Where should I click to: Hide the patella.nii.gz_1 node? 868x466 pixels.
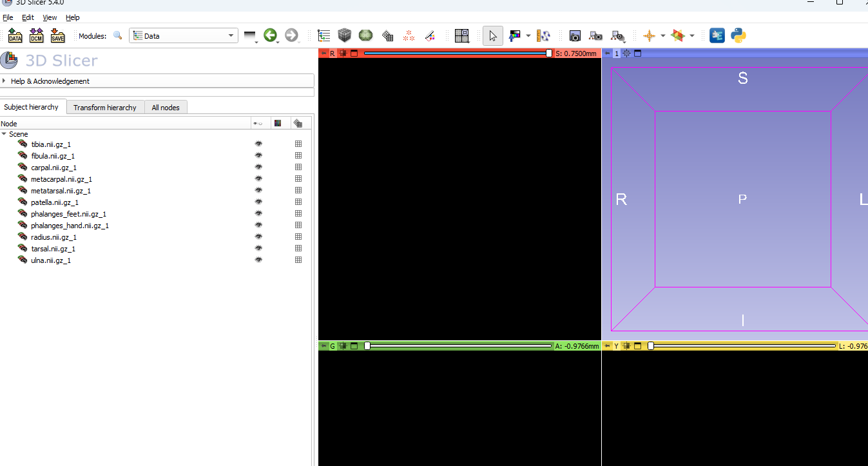[258, 202]
